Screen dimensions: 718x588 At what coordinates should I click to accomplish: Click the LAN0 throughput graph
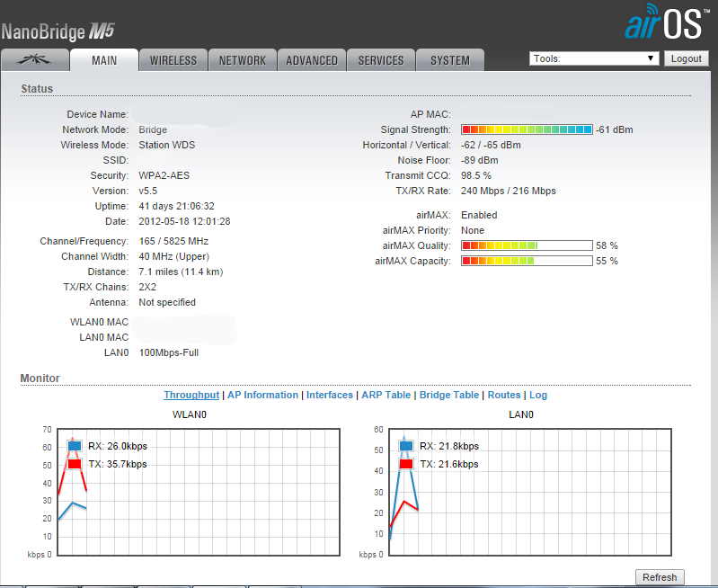(x=530, y=492)
